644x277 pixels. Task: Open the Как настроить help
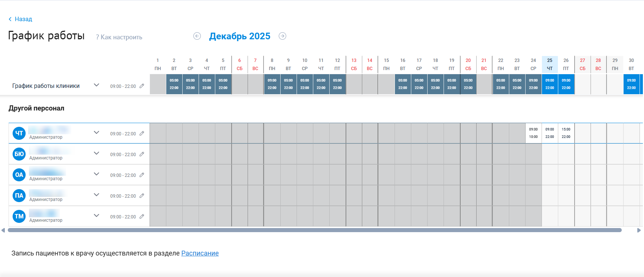[x=119, y=37]
